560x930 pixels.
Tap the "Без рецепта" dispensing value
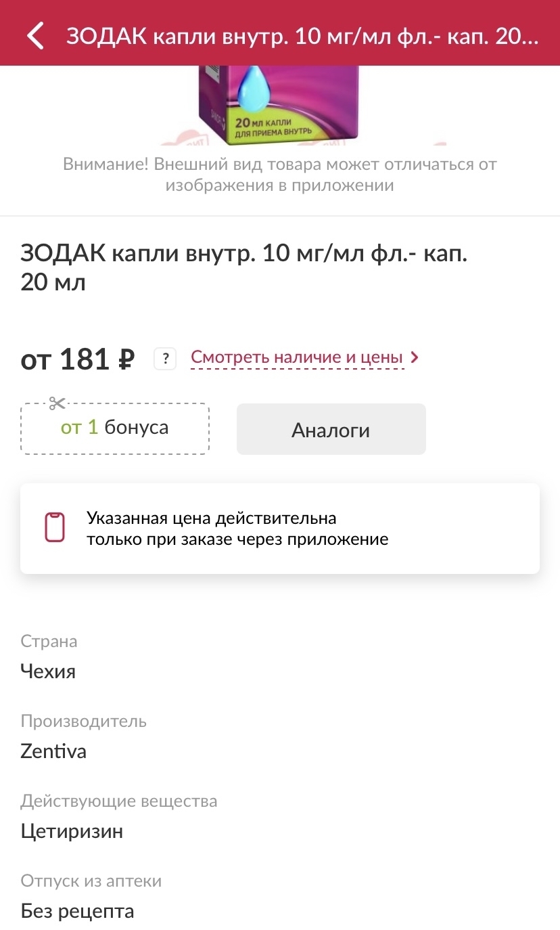pos(77,911)
